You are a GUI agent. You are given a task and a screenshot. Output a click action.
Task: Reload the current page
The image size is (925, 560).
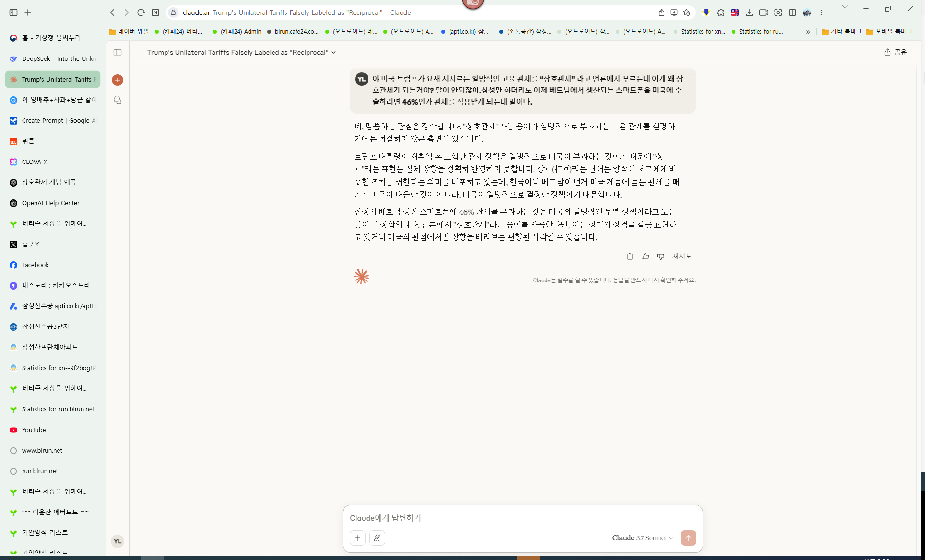[x=141, y=12]
